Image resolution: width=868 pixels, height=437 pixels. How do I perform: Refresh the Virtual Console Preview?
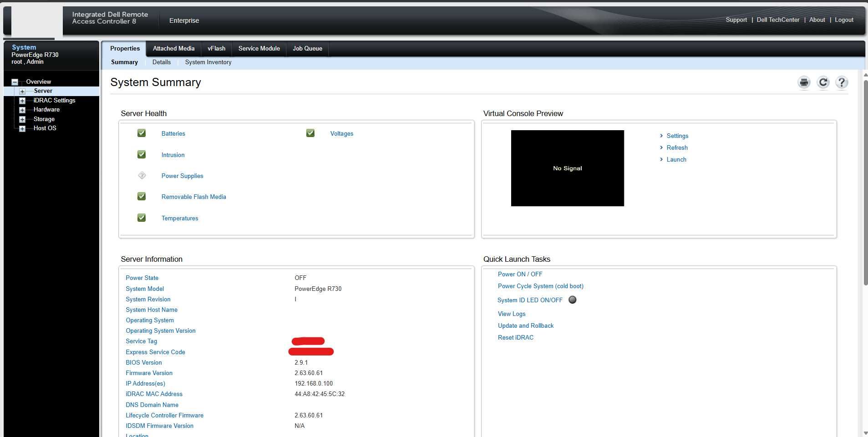(677, 148)
